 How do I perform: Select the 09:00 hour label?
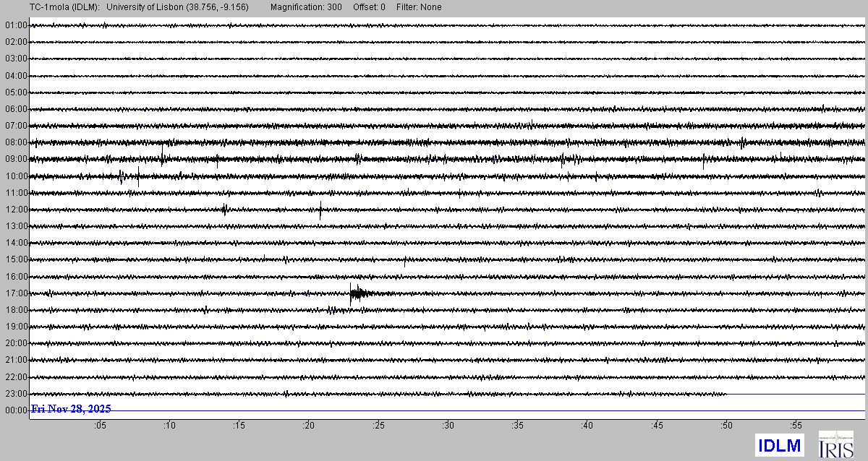(x=16, y=159)
